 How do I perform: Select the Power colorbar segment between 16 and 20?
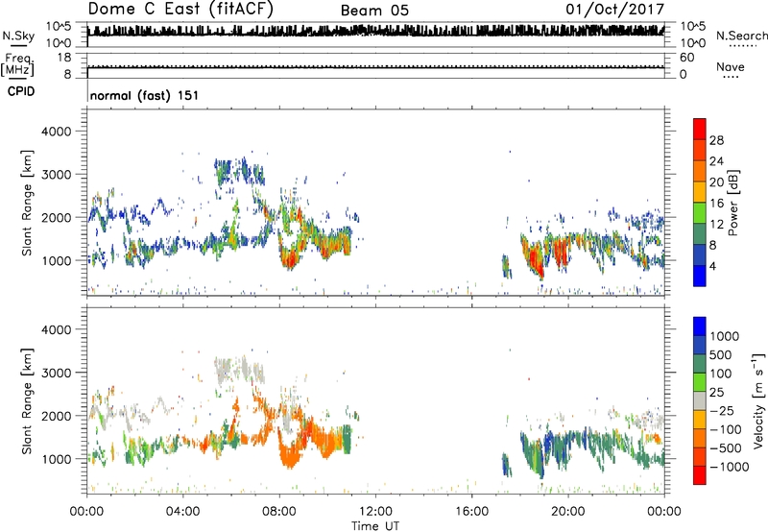[700, 192]
